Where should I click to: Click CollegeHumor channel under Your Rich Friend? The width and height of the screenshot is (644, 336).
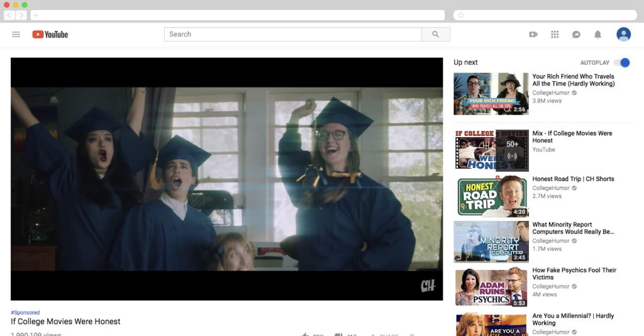[551, 93]
